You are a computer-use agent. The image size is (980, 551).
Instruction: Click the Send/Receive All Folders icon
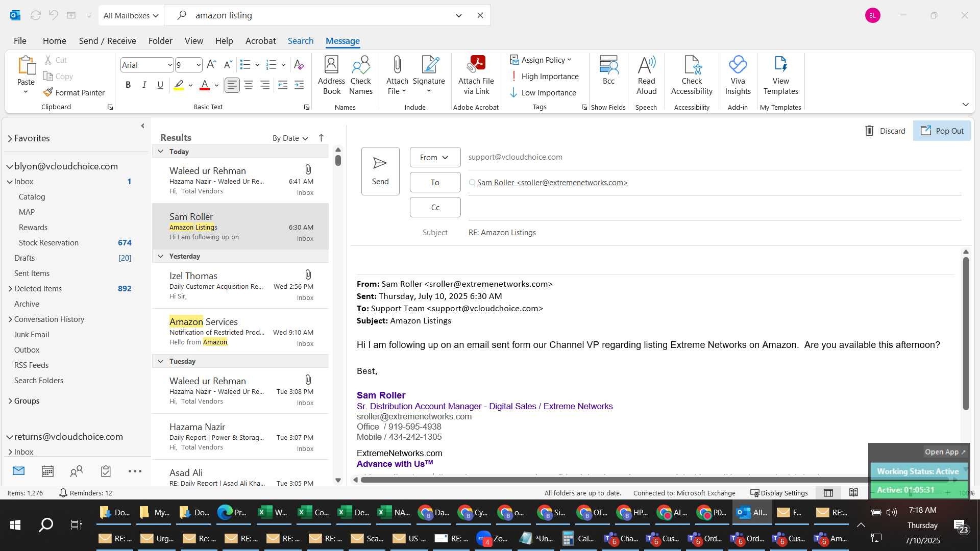(x=36, y=15)
